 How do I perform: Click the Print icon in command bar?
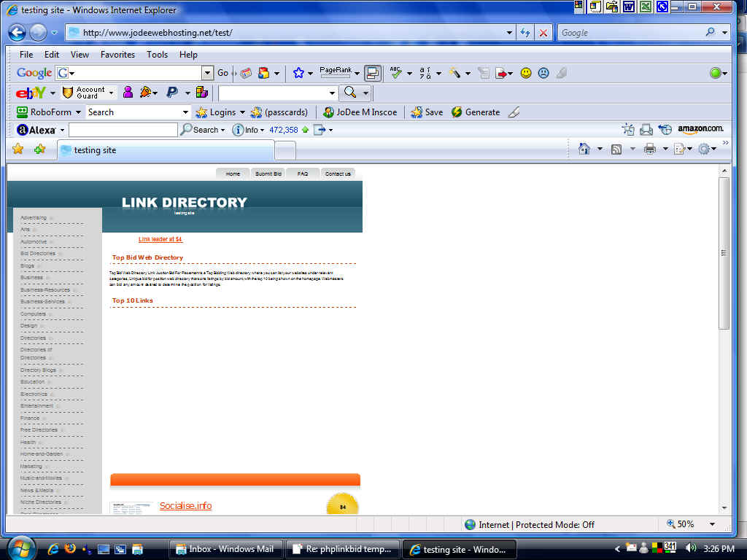point(650,149)
